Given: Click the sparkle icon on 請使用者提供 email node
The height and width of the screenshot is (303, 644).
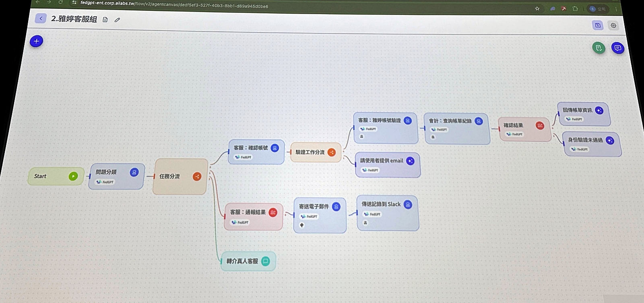Looking at the screenshot, I should pos(410,161).
